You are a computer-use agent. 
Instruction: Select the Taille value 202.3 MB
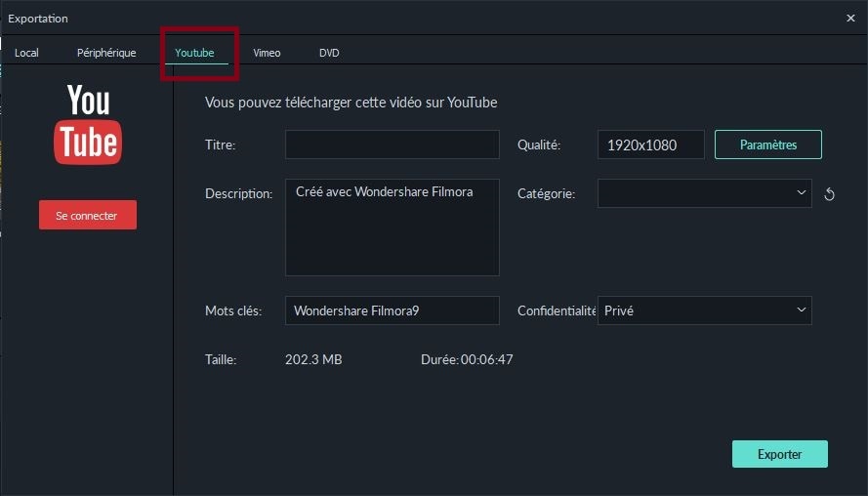point(313,359)
